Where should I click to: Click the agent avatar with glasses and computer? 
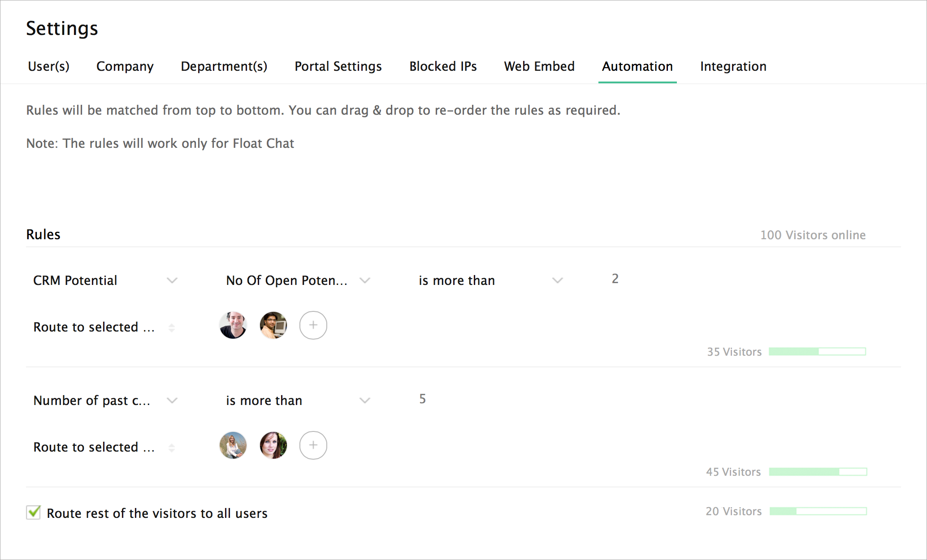[x=273, y=325]
